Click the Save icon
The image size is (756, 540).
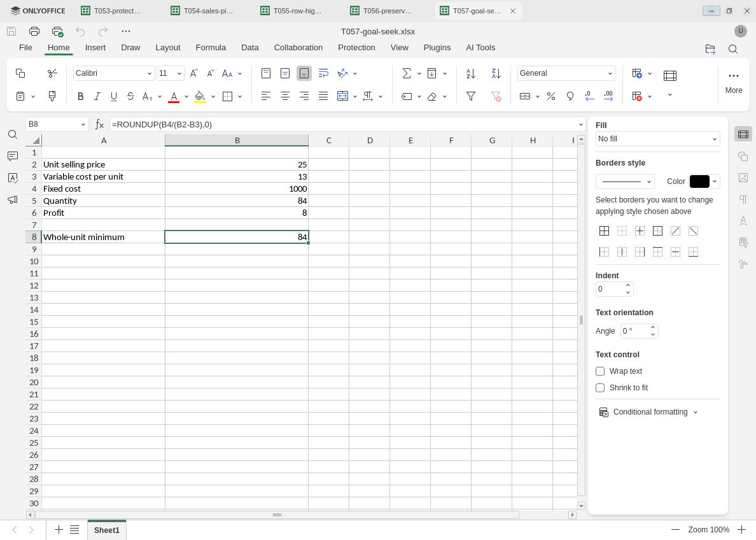tap(11, 31)
